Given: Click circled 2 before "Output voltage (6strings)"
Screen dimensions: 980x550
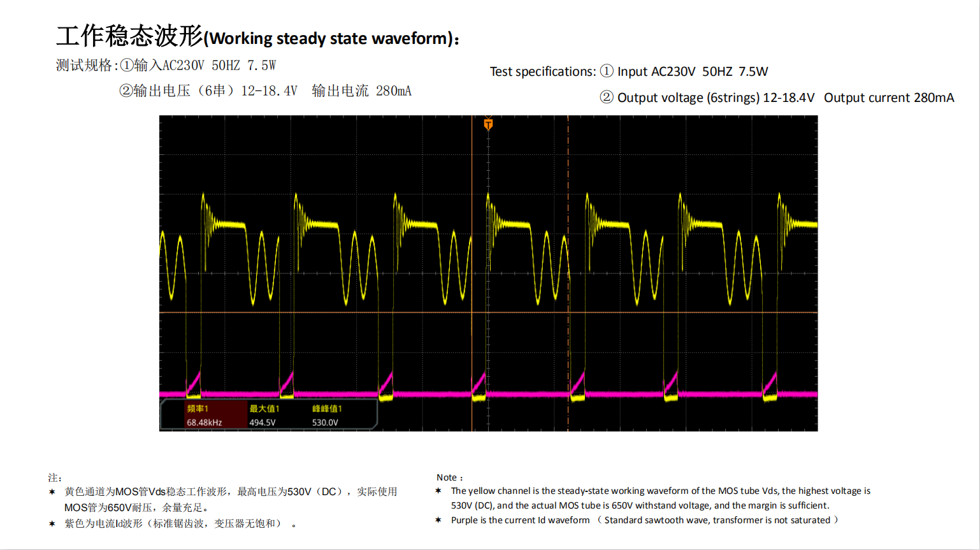Looking at the screenshot, I should pyautogui.click(x=607, y=98).
